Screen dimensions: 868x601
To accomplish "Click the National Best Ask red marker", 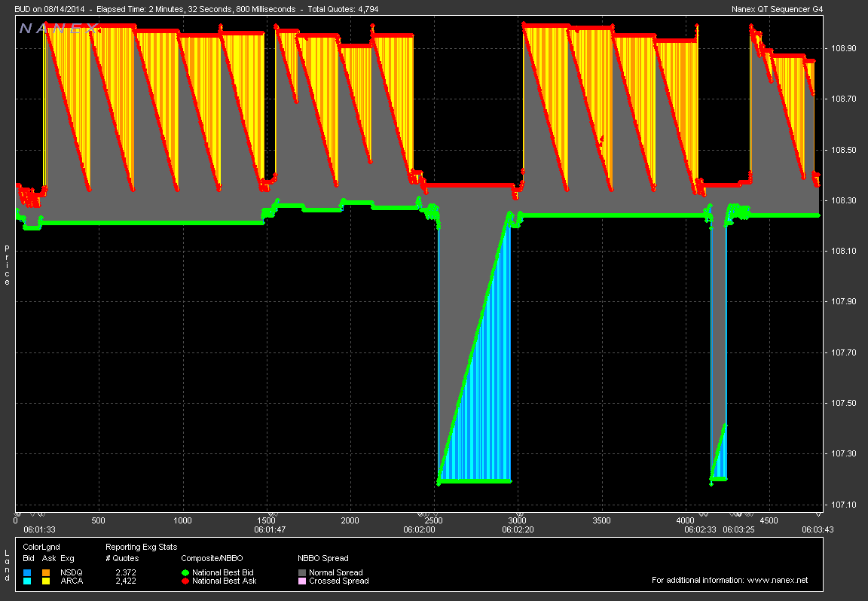I will (185, 581).
